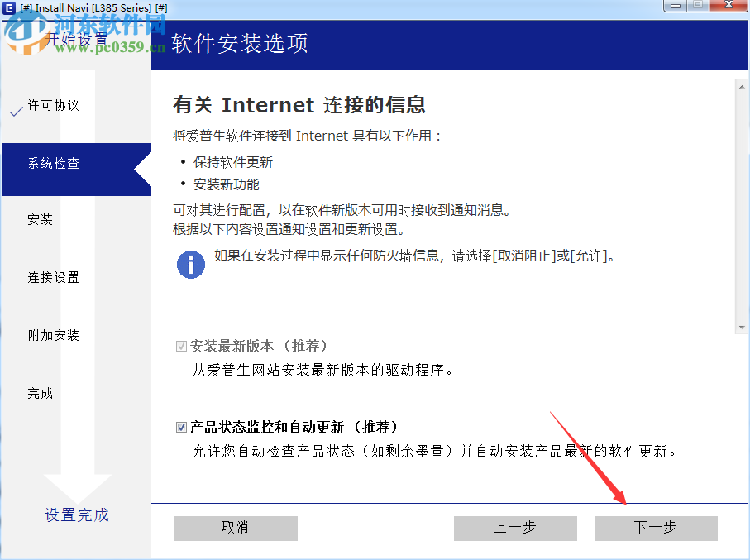Close the Install Navi window

pyautogui.click(x=729, y=6)
